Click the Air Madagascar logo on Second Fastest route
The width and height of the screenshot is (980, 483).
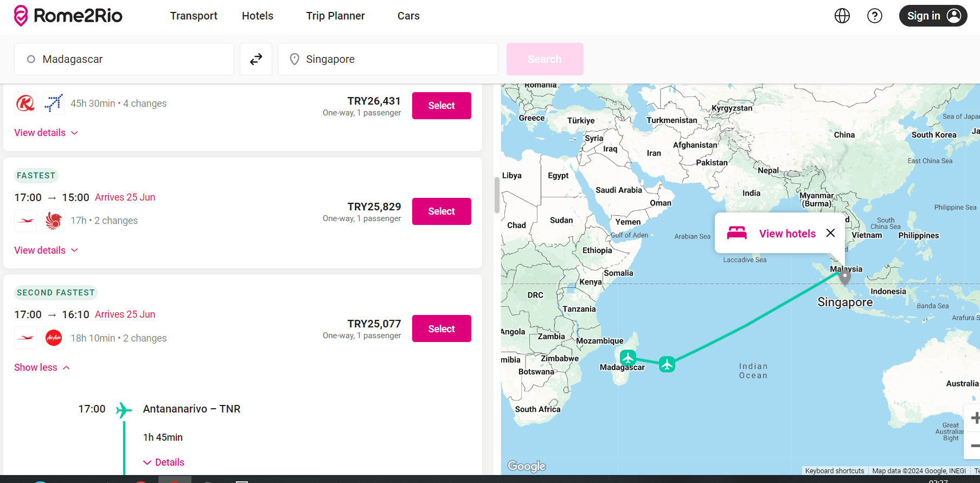25,338
